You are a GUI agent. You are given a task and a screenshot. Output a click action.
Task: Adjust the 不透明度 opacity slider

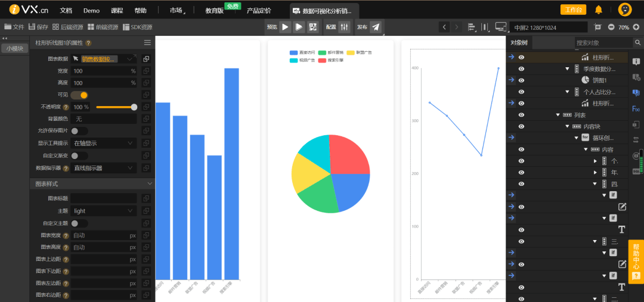point(116,107)
